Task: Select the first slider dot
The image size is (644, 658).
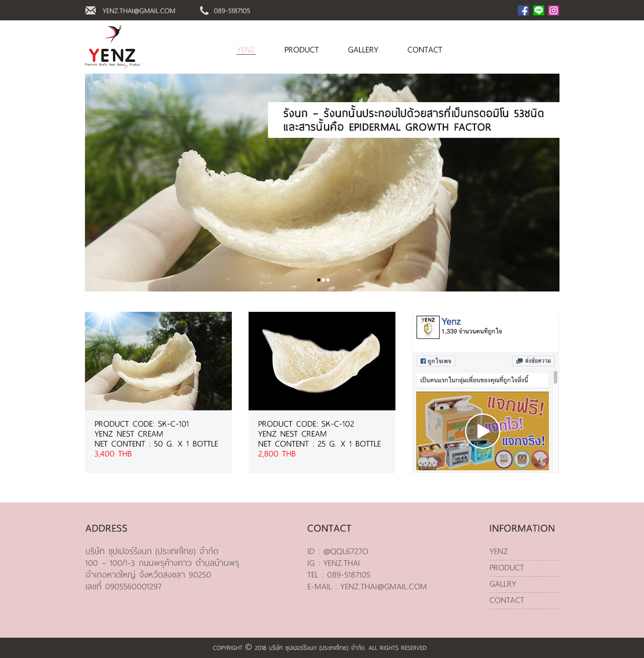Action: 319,280
